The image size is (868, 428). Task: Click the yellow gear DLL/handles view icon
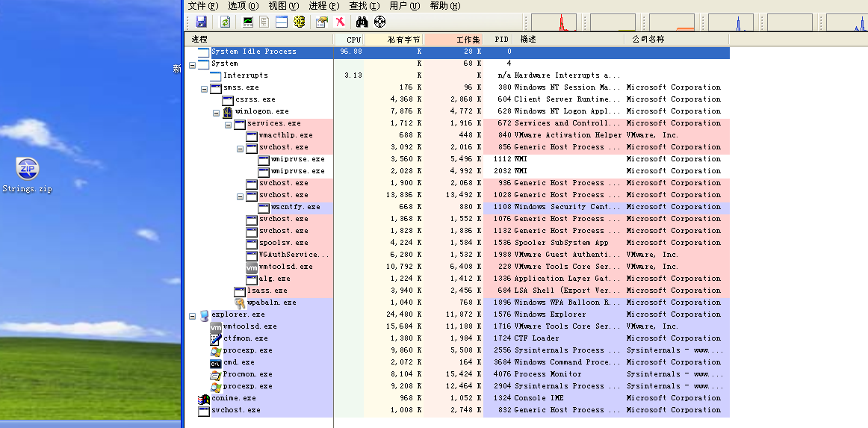(300, 22)
